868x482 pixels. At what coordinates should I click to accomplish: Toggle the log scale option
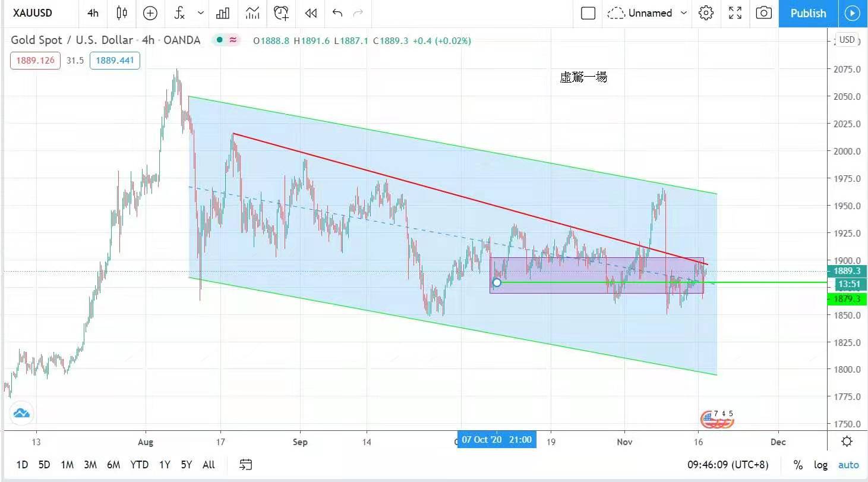[x=820, y=465]
